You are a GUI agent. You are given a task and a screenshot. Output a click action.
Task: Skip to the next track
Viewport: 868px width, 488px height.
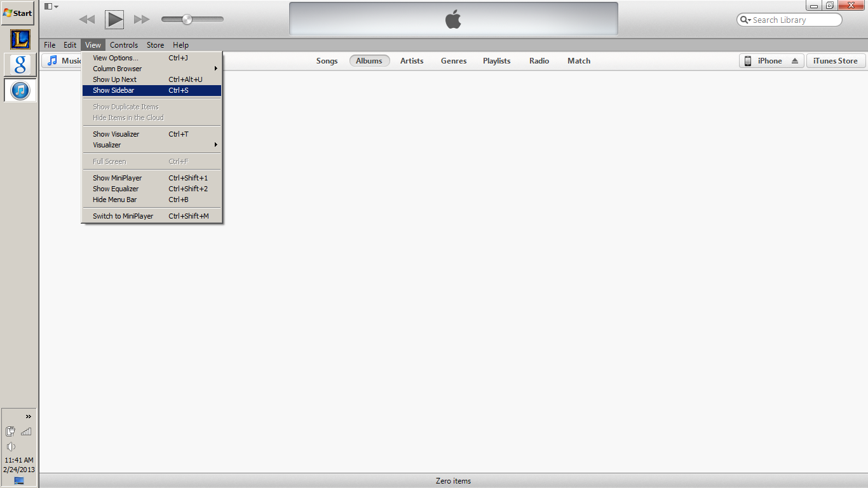click(142, 20)
